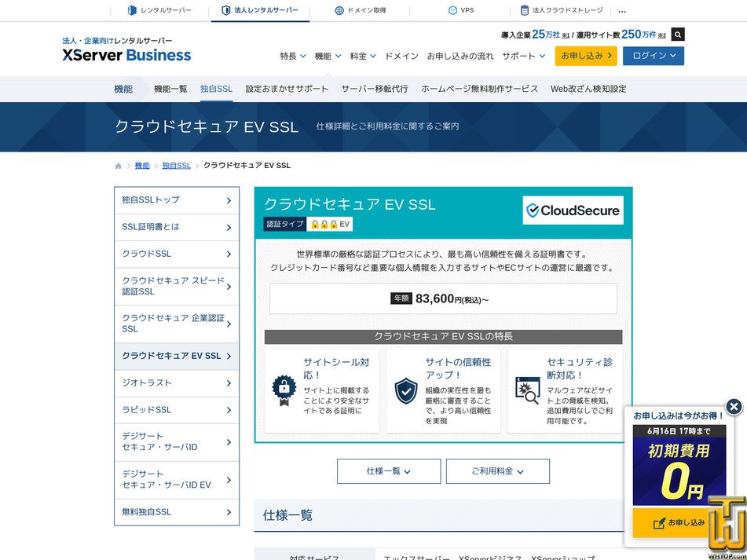Select Web改ざん検知設定 tab
This screenshot has width=747, height=560.
[588, 89]
